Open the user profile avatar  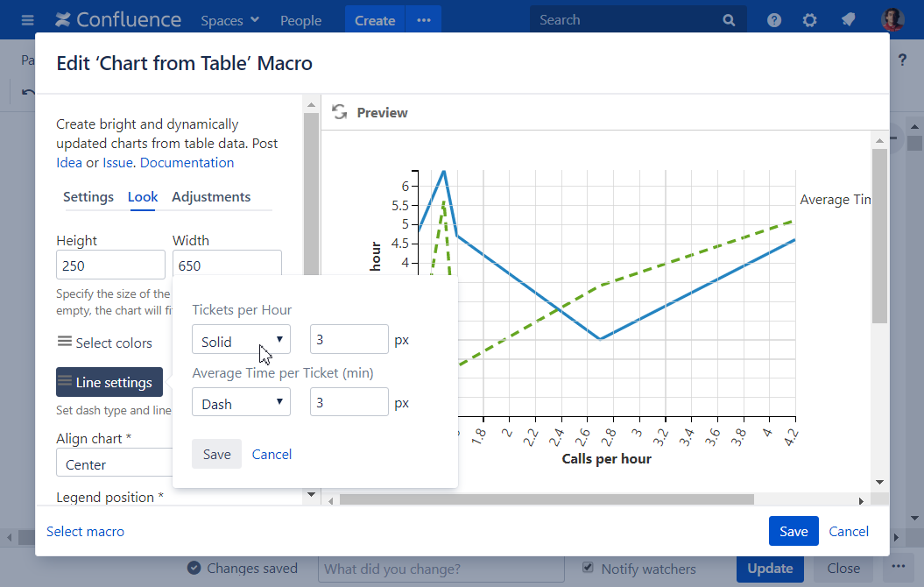(892, 20)
